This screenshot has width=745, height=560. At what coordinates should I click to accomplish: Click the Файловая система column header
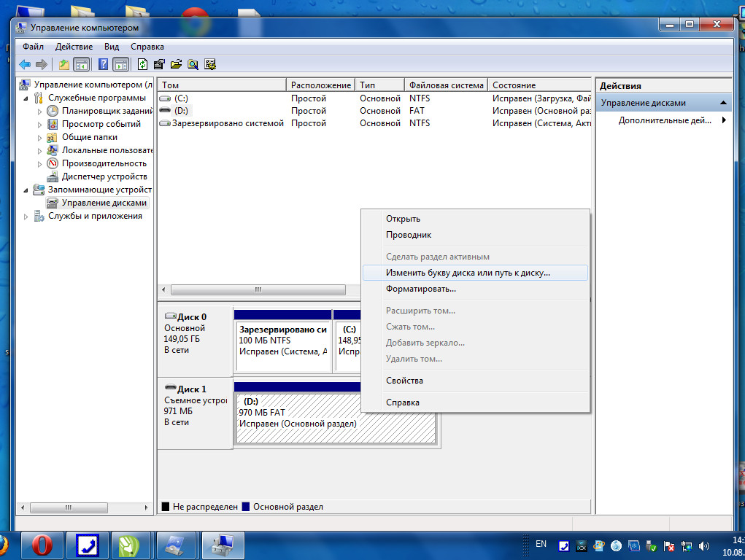446,85
